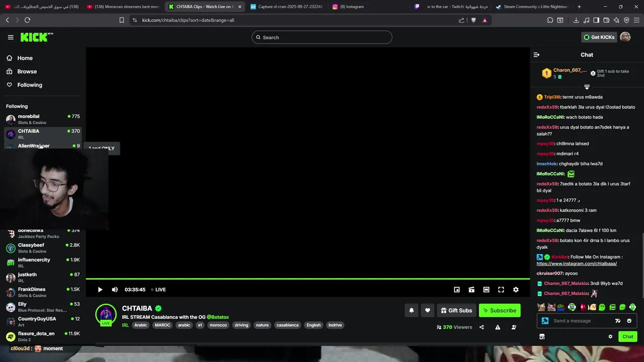Toggle follow heart button
Image resolution: width=644 pixels, height=362 pixels.
[x=428, y=310]
